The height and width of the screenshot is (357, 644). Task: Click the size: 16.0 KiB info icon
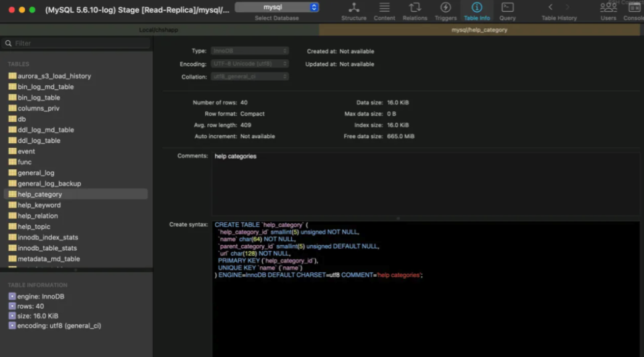[x=12, y=316]
